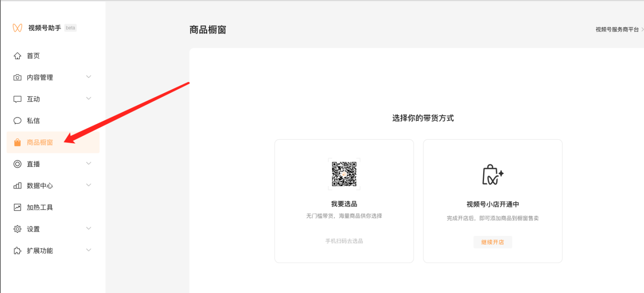Open the 首页 menu item
The height and width of the screenshot is (293, 644).
pos(53,56)
